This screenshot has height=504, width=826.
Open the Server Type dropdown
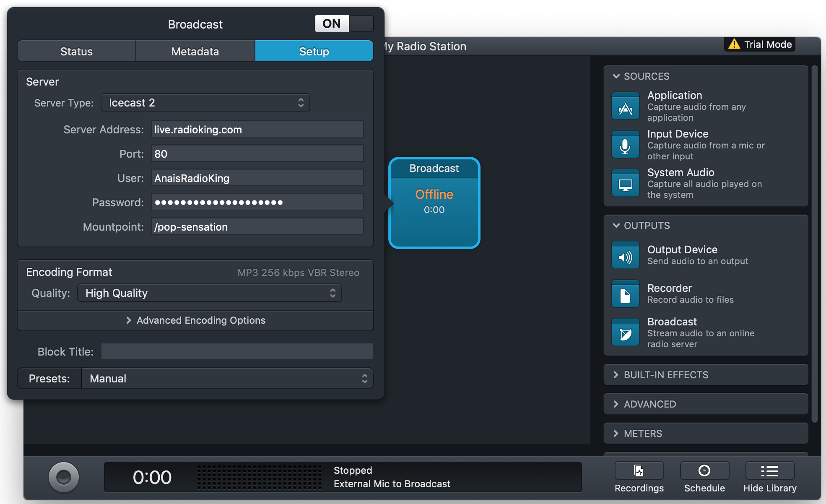[x=205, y=103]
